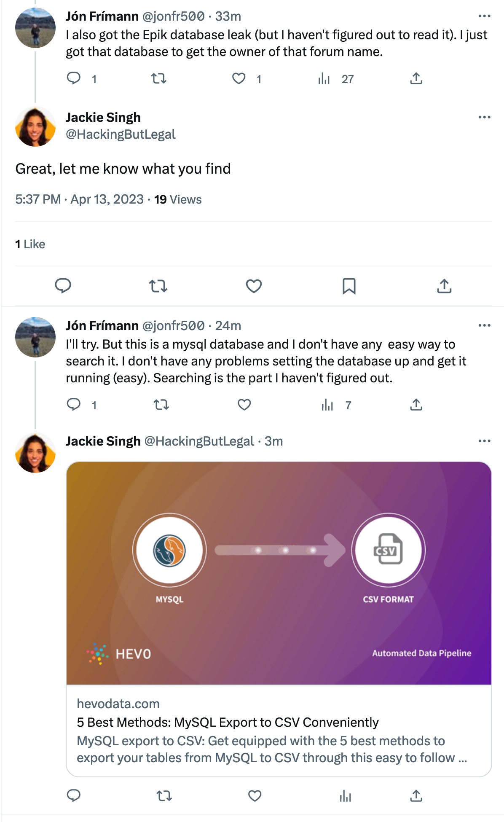Retweet the 'Great, let me know' tweet
This screenshot has height=822, width=504.
point(158,286)
